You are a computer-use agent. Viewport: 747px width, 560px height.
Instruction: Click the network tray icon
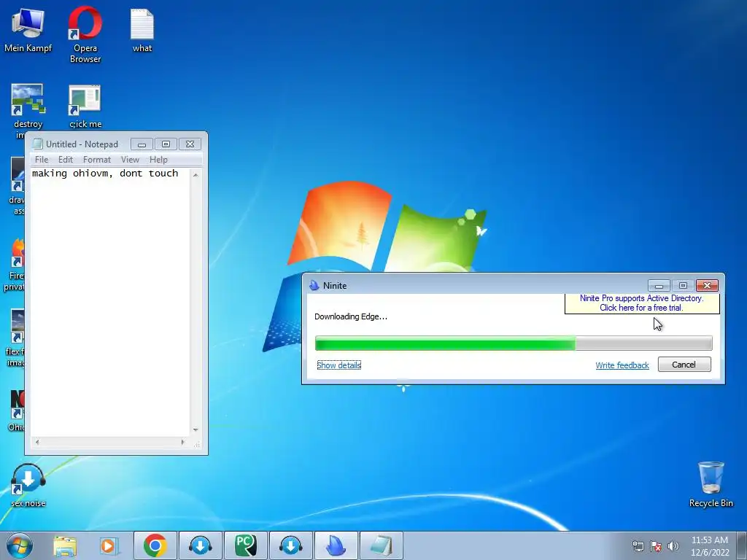638,545
